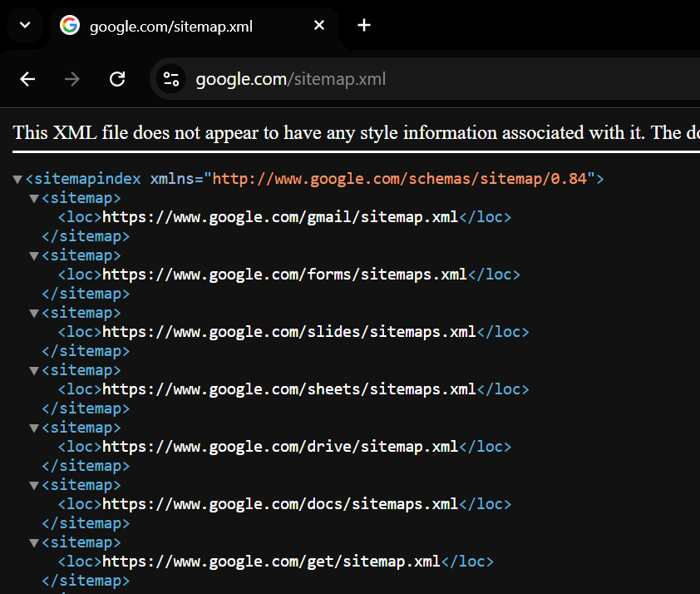Click the xmlns schema URL attribute value
Image resolution: width=700 pixels, height=594 pixels.
pos(399,179)
